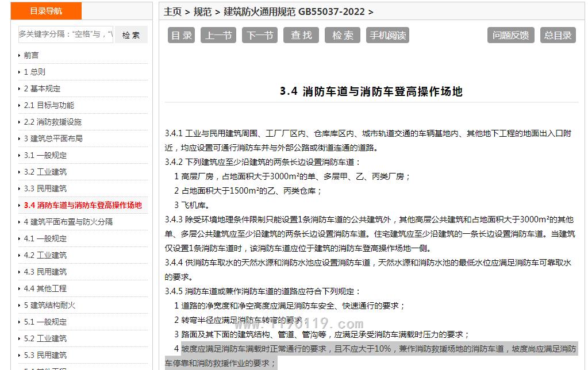Select 4.4 其他工程 in sidebar
This screenshot has width=588, height=370.
pos(45,288)
